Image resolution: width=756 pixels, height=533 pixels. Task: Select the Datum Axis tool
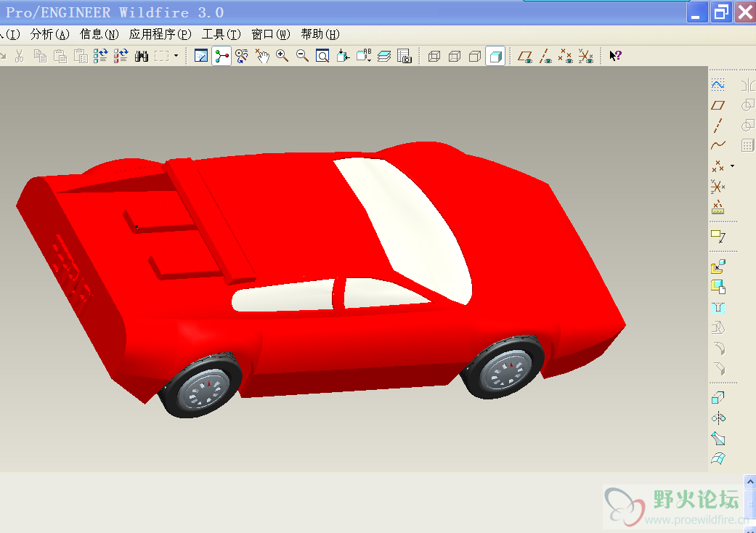tap(718, 126)
